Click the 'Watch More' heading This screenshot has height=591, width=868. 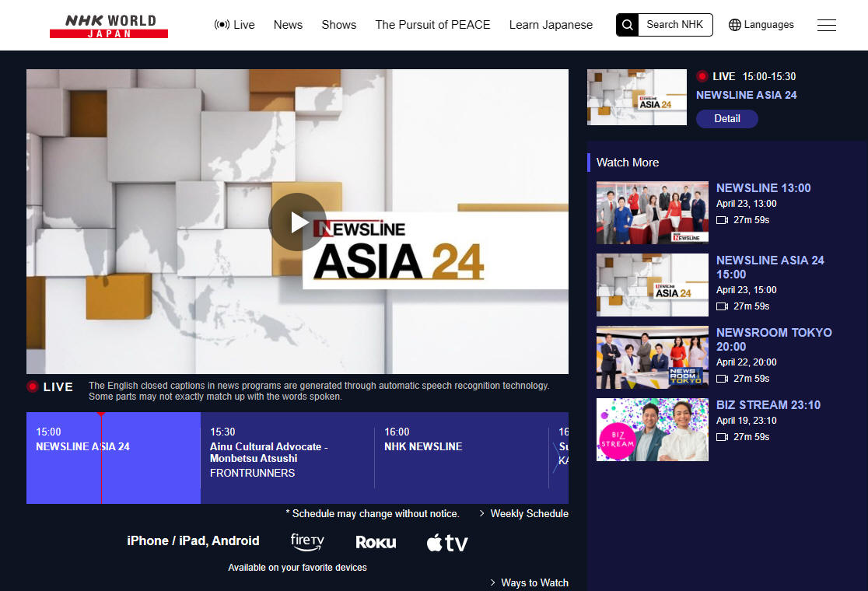(627, 163)
